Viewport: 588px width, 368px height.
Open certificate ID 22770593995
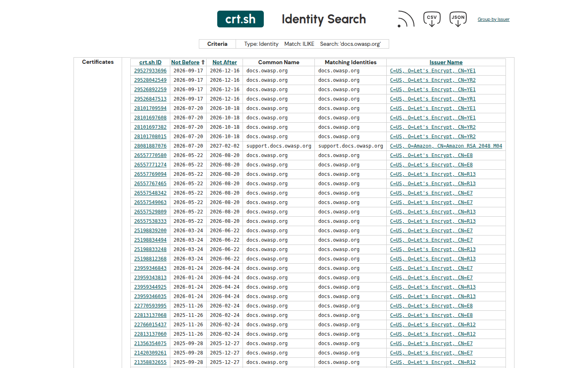pos(150,306)
